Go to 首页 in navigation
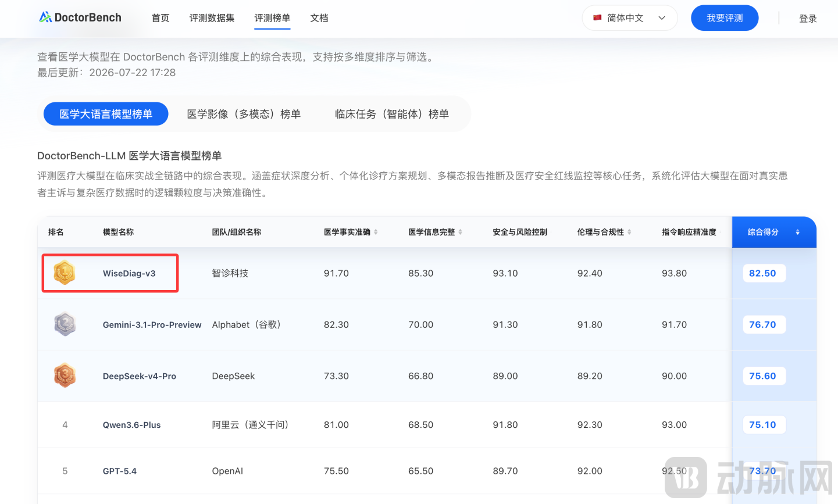Image resolution: width=838 pixels, height=504 pixels. [x=161, y=18]
